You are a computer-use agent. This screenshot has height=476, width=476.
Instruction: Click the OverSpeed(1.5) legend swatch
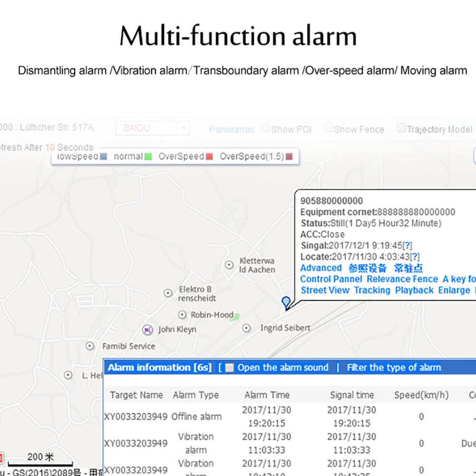click(289, 156)
